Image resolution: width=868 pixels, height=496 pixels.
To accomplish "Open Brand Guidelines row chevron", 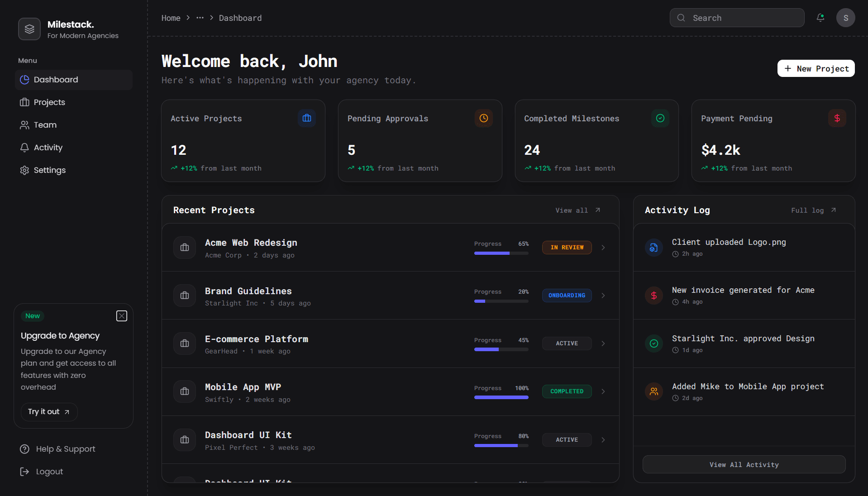I will pyautogui.click(x=603, y=296).
